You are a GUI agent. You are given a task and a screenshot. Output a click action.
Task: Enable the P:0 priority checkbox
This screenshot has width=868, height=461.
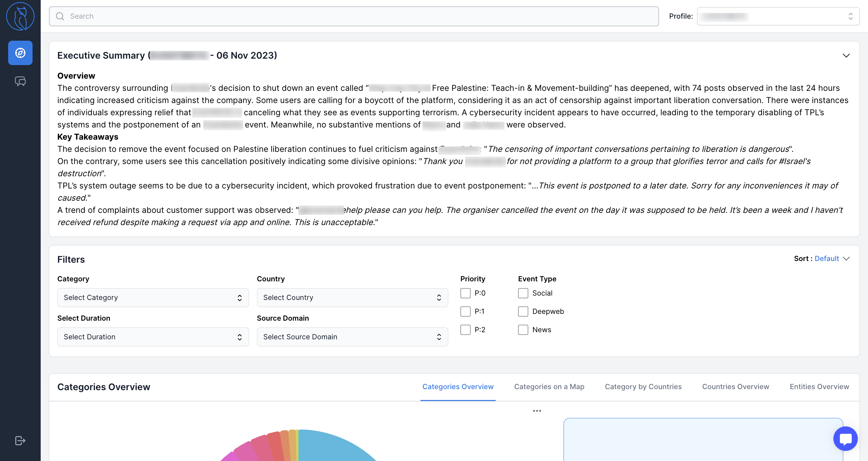(466, 293)
